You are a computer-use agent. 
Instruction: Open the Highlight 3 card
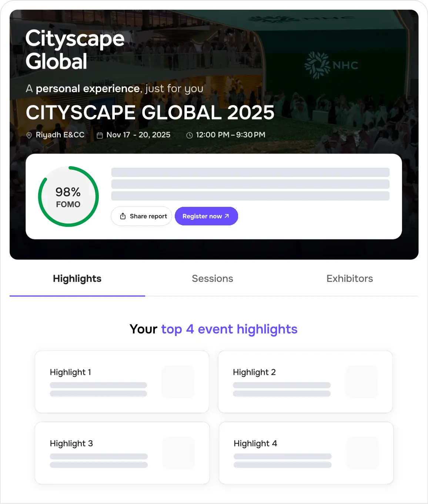coord(122,453)
